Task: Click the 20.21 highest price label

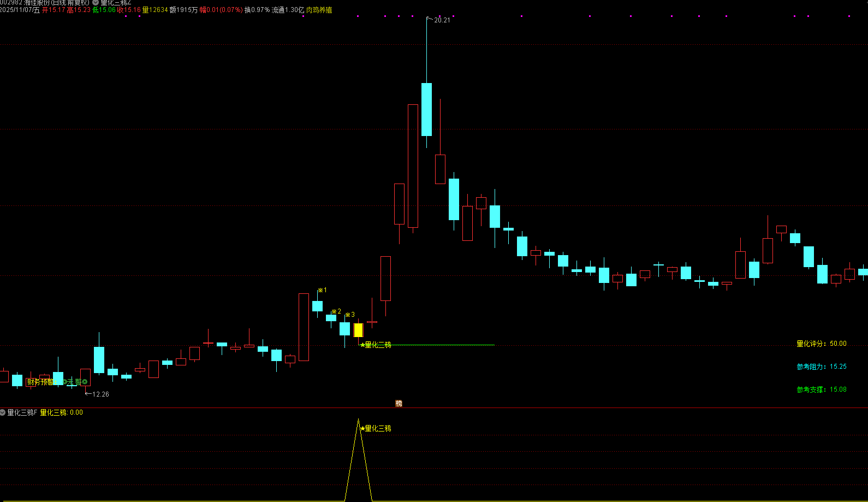Action: [442, 20]
